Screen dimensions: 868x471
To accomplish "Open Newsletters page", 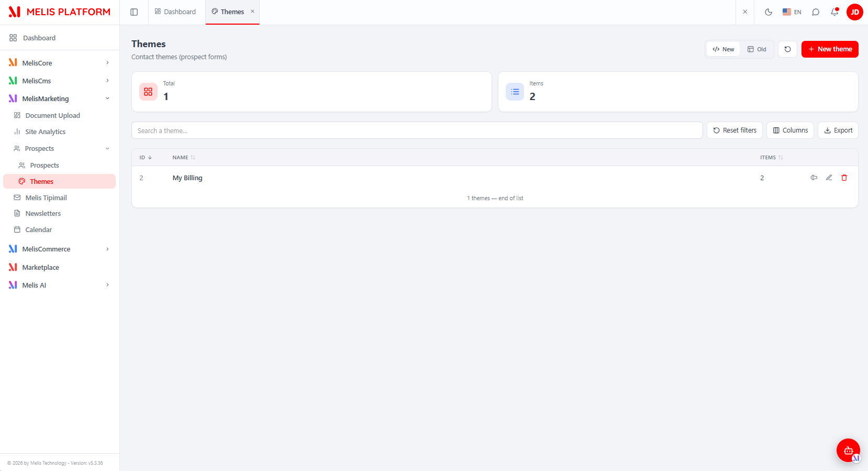I will pos(59,213).
